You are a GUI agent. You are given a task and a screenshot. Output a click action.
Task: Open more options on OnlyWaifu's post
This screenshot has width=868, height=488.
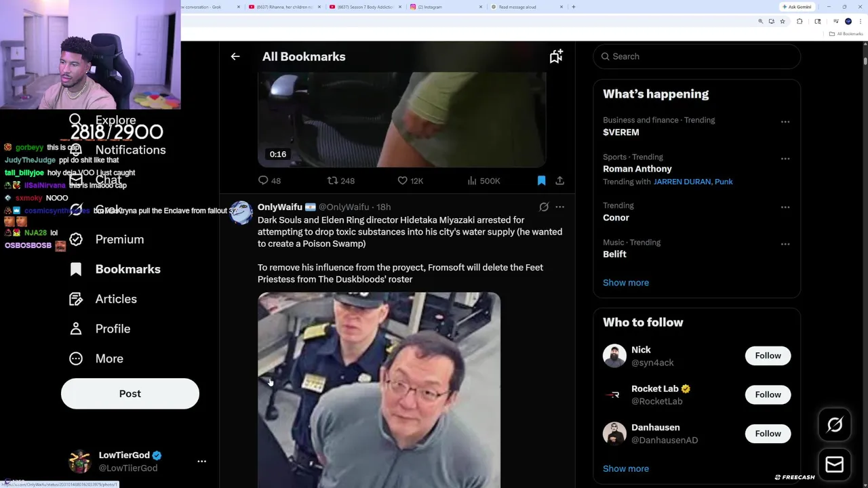559,207
